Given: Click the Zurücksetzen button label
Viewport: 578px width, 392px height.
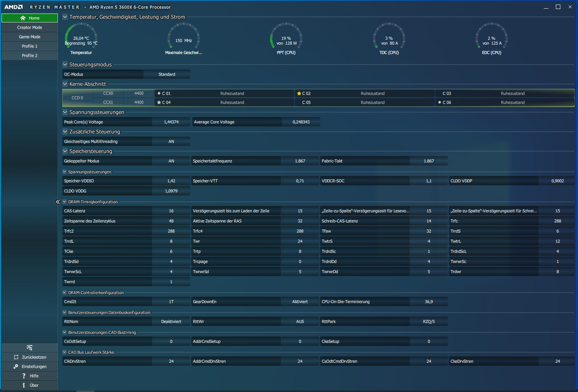Looking at the screenshot, I should [x=34, y=357].
